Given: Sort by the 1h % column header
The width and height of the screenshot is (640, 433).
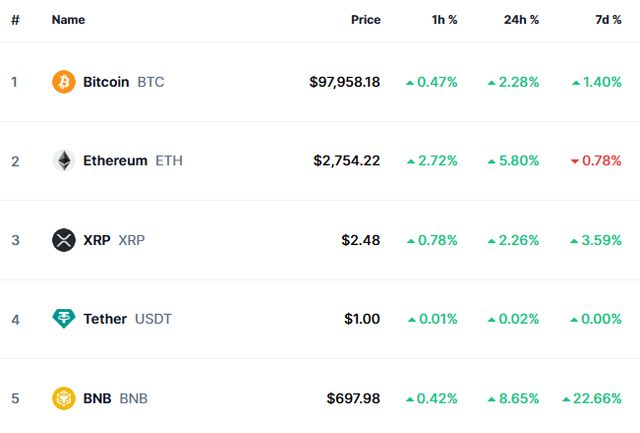Looking at the screenshot, I should [442, 20].
